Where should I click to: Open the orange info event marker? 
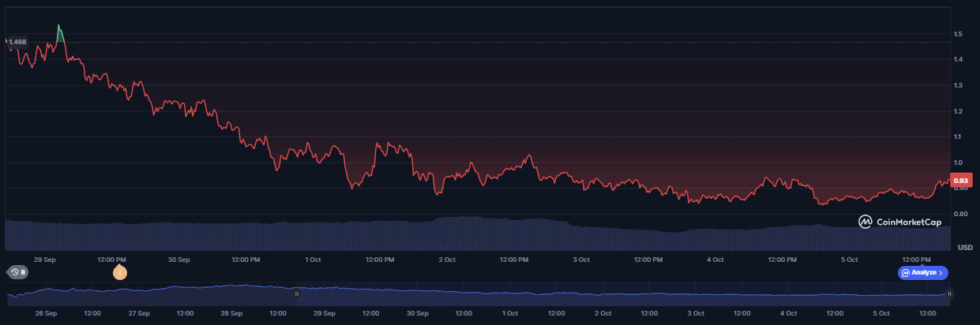click(x=119, y=273)
